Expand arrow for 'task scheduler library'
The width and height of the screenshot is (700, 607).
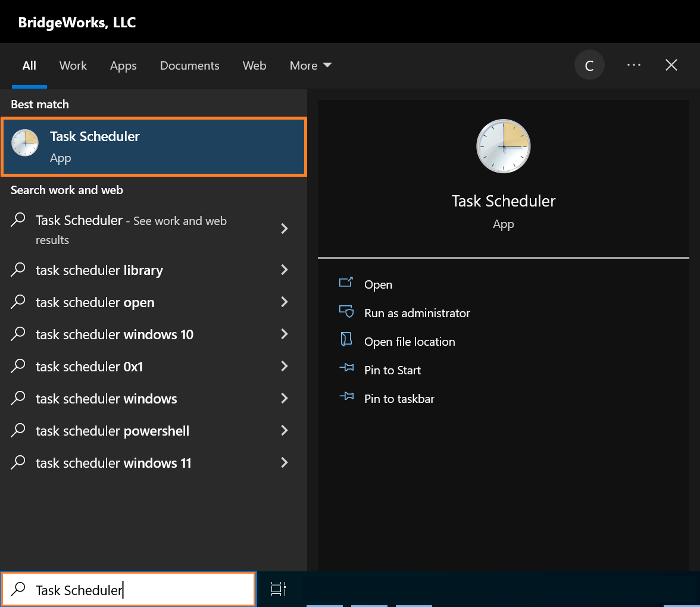point(285,270)
